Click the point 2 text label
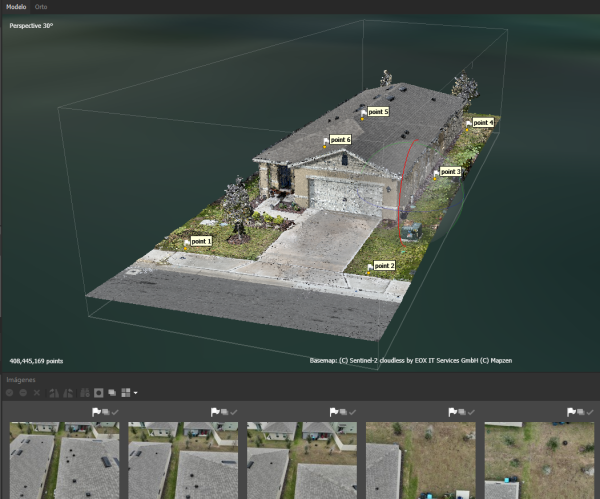This screenshot has width=600, height=499. [384, 266]
